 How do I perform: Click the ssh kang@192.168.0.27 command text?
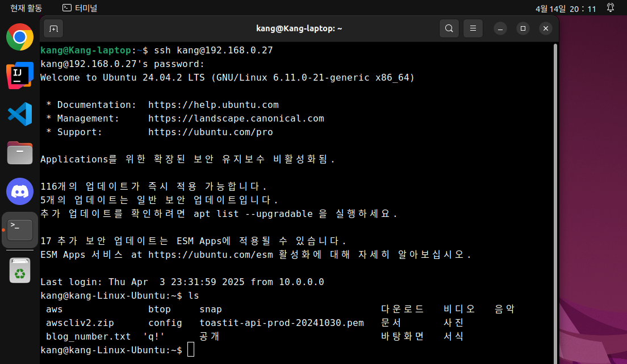(x=214, y=51)
